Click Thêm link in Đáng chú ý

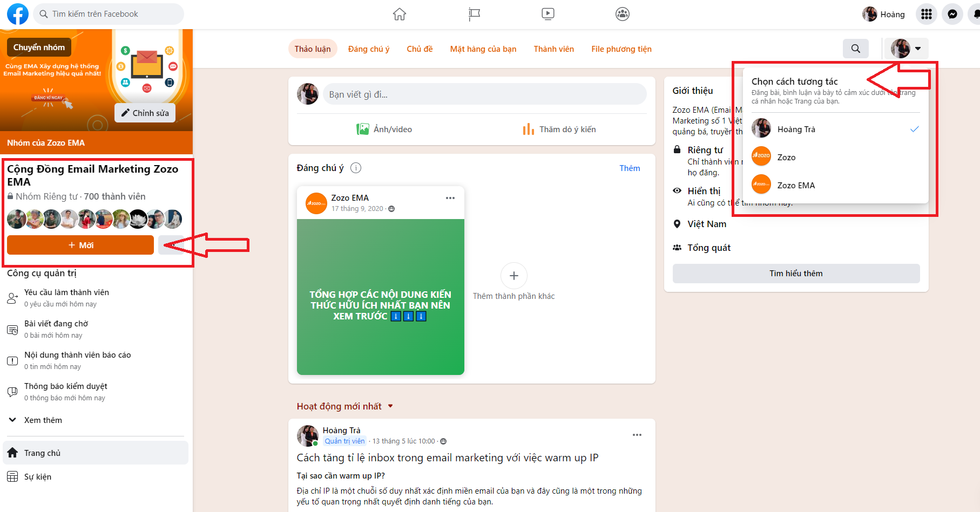coord(630,168)
